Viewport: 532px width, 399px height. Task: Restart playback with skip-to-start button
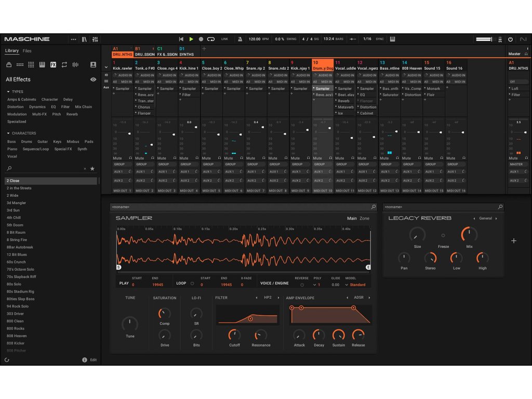(181, 39)
